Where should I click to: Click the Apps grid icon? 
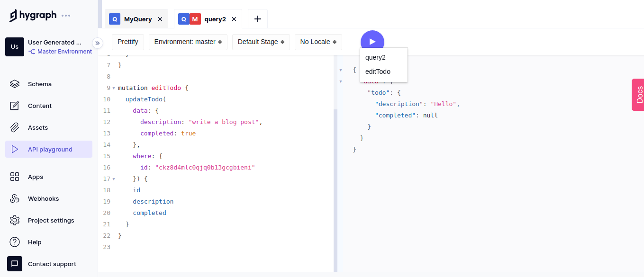[15, 177]
